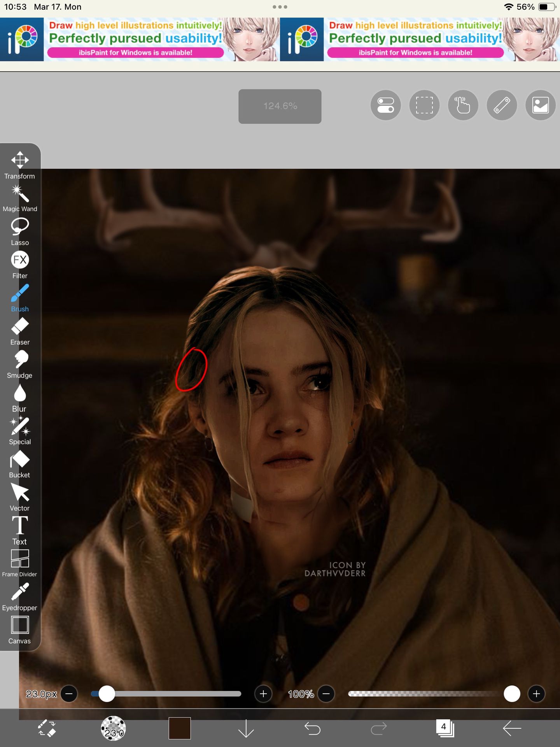Open the layers panel showing 4

click(445, 728)
